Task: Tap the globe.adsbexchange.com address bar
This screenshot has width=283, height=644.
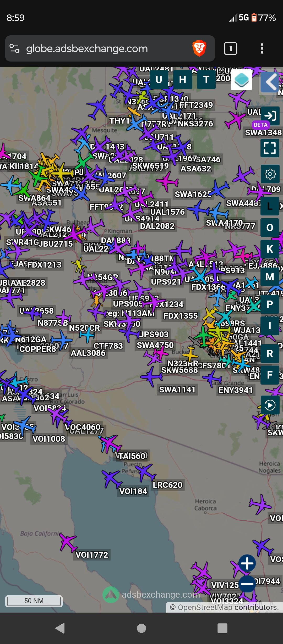Action: click(x=110, y=48)
